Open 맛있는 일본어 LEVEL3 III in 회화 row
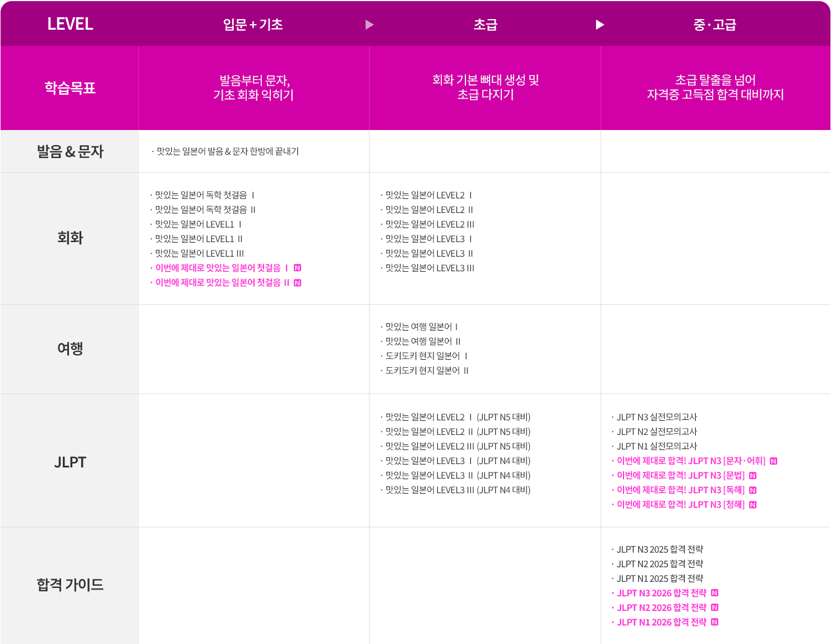Viewport: 831px width, 644px height. (428, 268)
